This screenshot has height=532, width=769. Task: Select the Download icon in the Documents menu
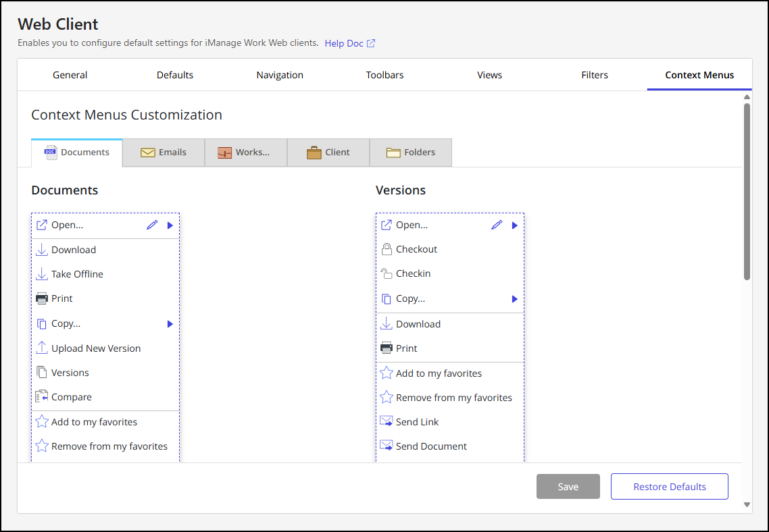click(41, 249)
